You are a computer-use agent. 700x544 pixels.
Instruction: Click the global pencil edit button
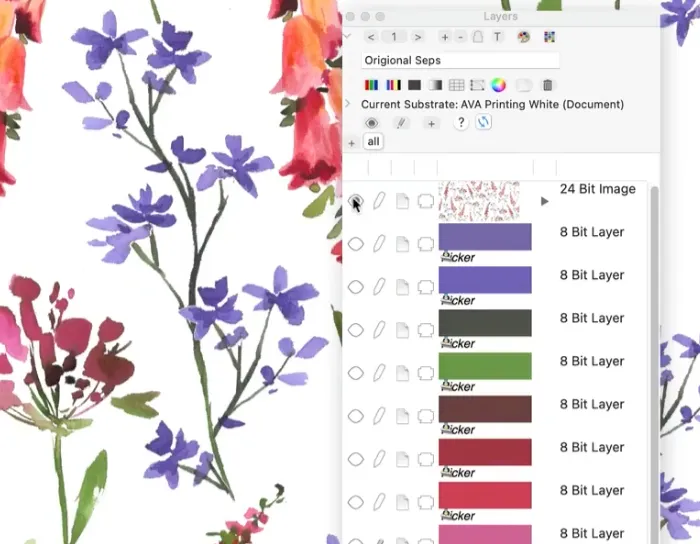[401, 123]
